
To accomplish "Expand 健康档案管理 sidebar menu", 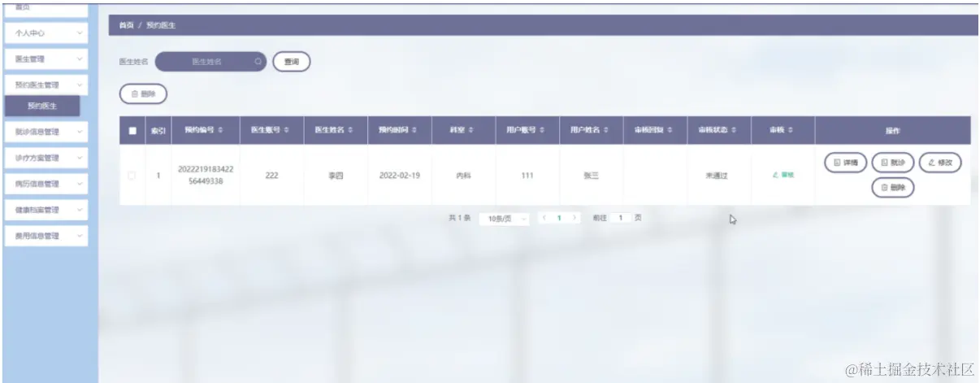I will point(46,210).
